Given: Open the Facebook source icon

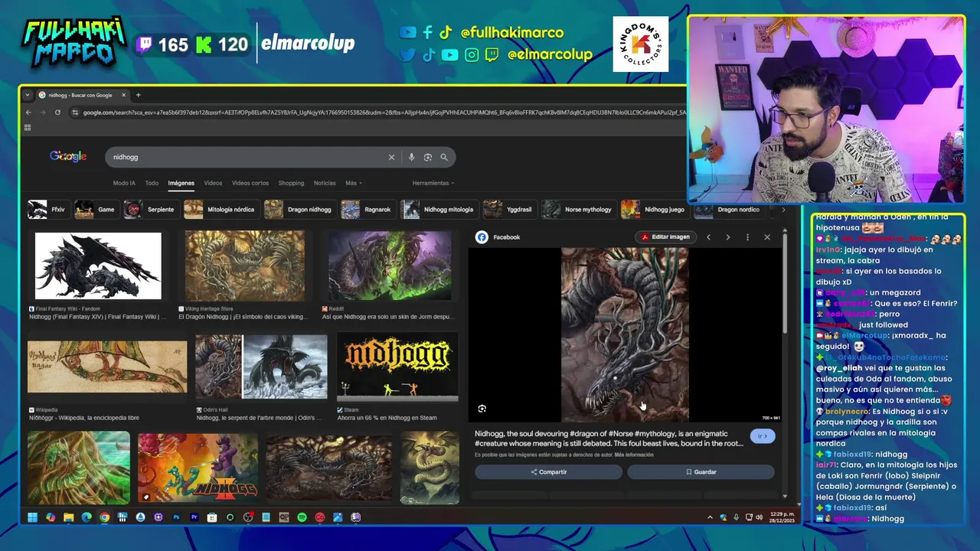Looking at the screenshot, I should (x=482, y=237).
